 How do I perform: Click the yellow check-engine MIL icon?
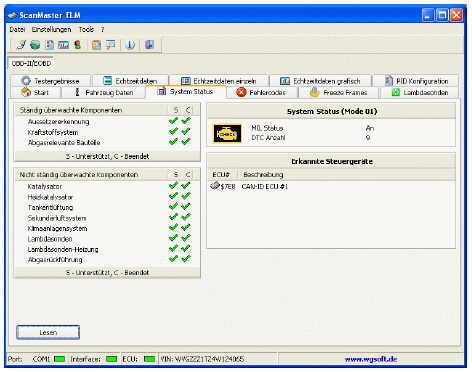(227, 133)
